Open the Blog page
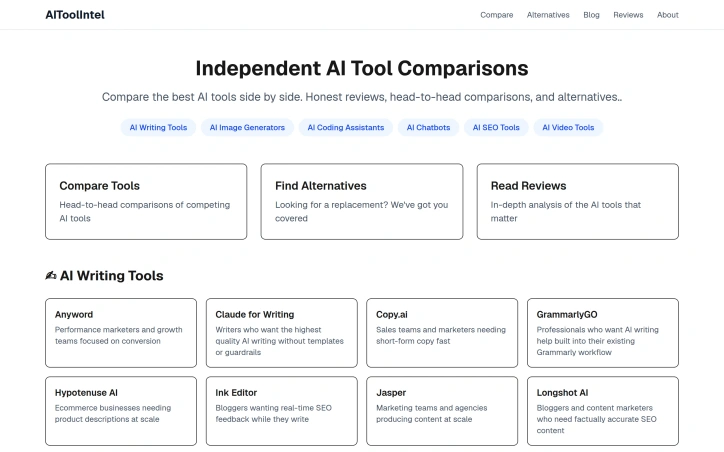 [591, 15]
